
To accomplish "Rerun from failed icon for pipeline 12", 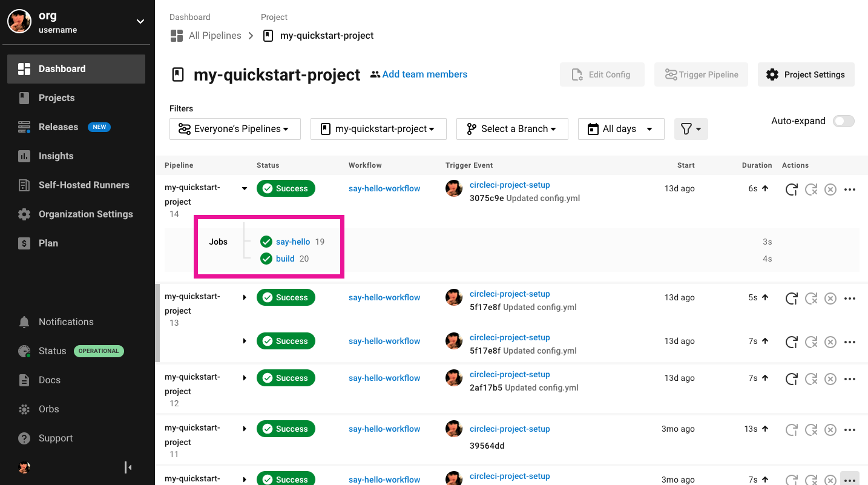I will [x=811, y=379].
